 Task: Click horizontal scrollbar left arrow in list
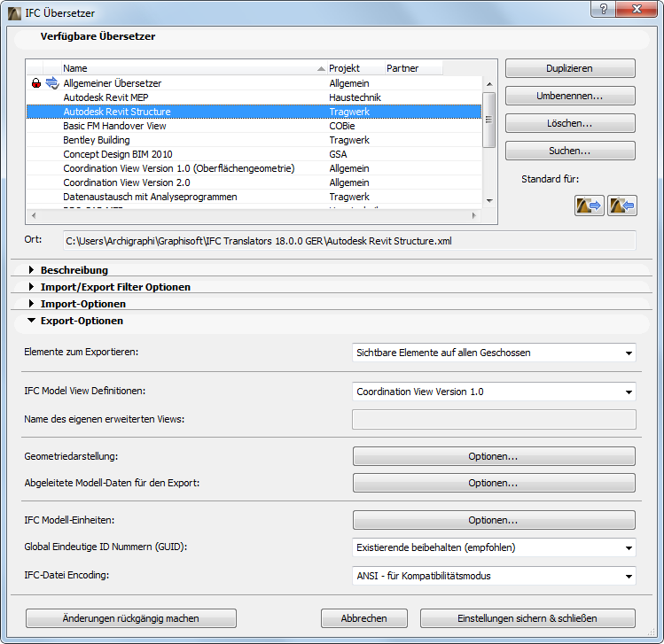pos(34,215)
